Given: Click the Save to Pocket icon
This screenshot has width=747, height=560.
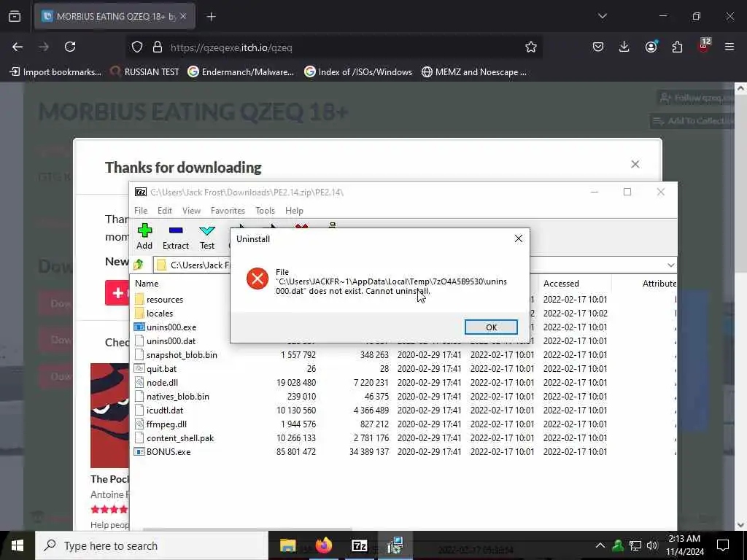Looking at the screenshot, I should click(x=598, y=47).
